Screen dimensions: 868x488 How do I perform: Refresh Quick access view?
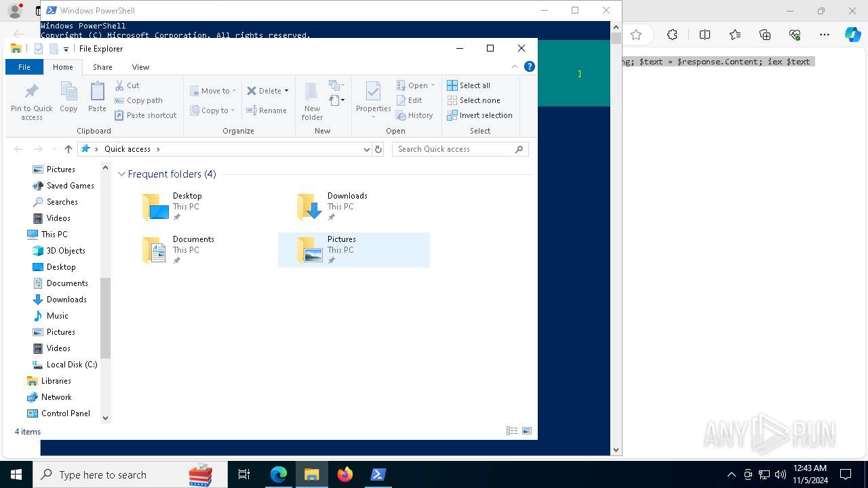point(378,149)
